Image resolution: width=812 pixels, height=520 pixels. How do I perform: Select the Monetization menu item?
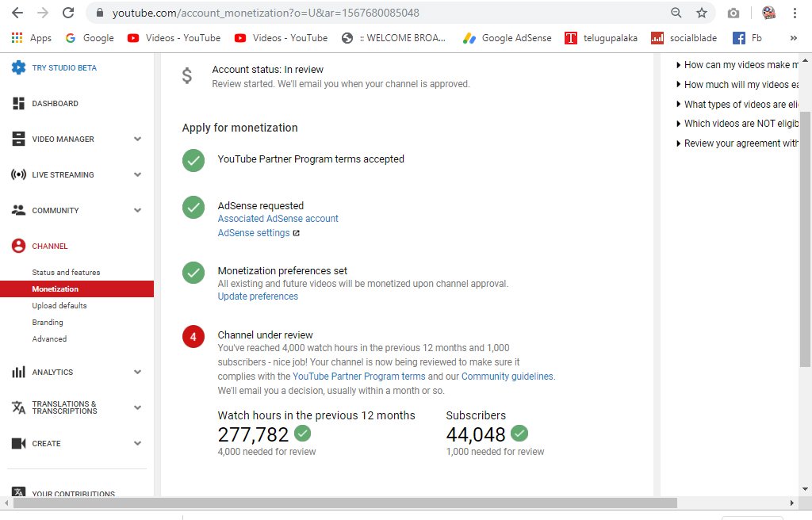coord(77,289)
